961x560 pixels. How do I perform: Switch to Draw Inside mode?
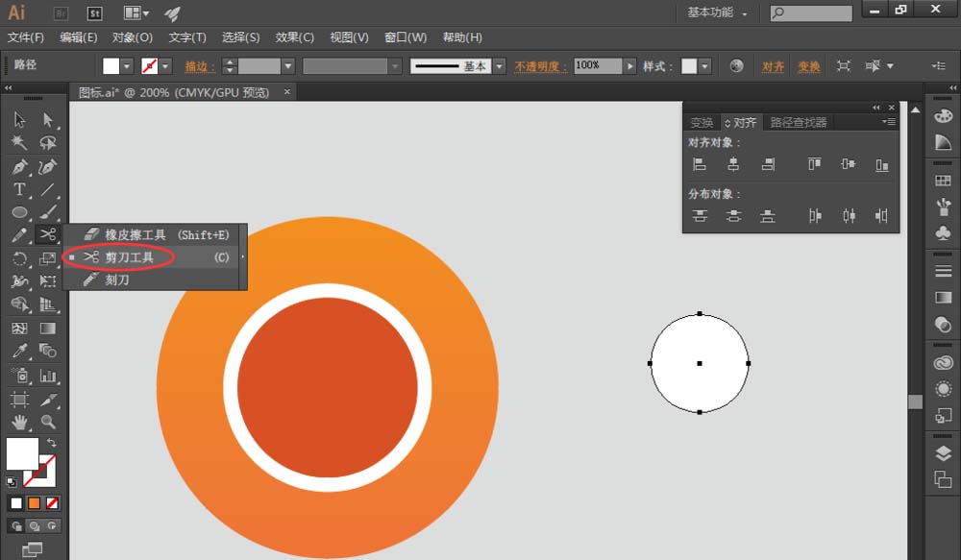[x=52, y=526]
